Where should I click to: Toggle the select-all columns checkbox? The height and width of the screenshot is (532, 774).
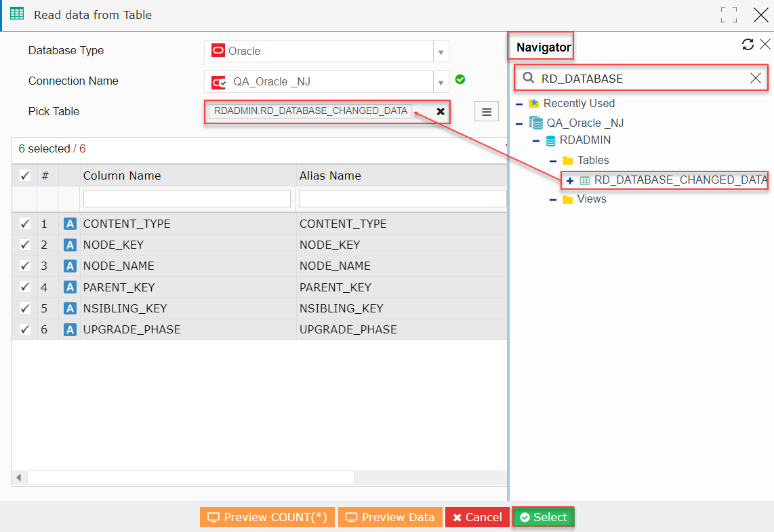(24, 175)
